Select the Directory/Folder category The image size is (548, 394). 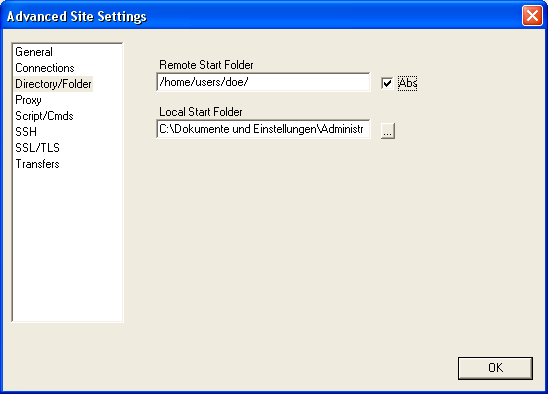coord(53,84)
